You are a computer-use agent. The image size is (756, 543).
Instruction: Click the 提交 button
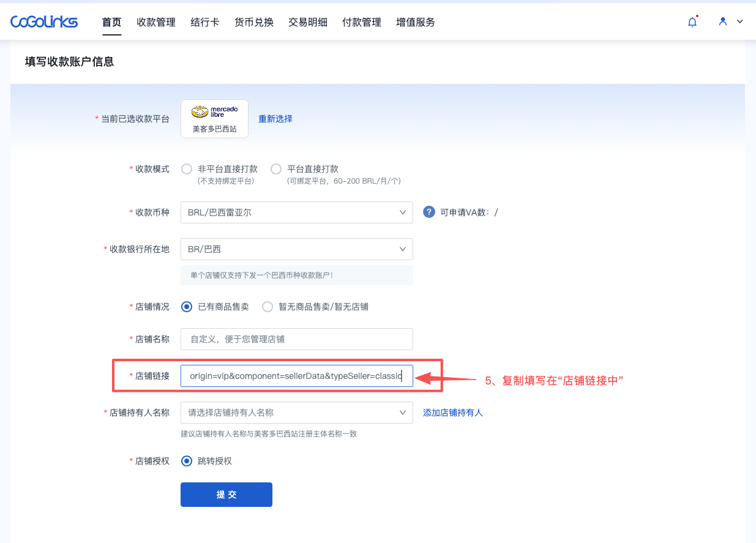pyautogui.click(x=226, y=495)
